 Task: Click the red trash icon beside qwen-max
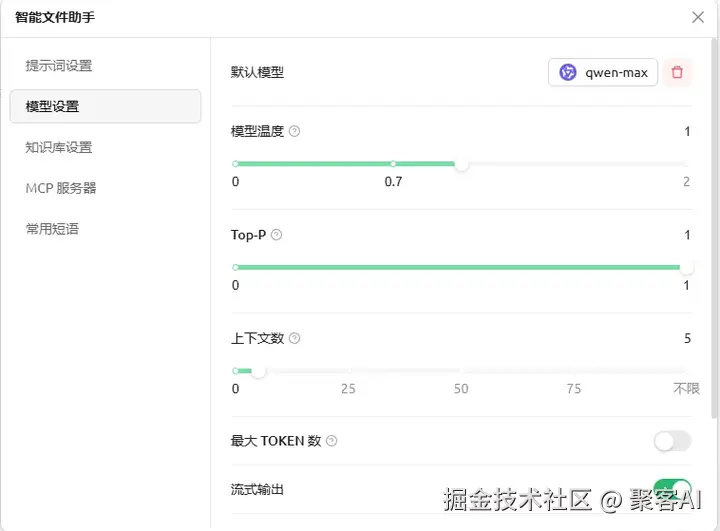coord(677,72)
